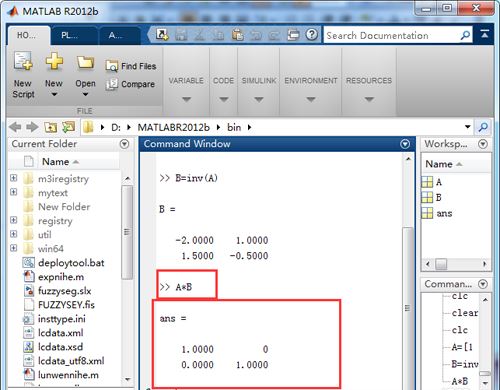
Task: Navigate forward with the right arrow
Action: [x=32, y=127]
